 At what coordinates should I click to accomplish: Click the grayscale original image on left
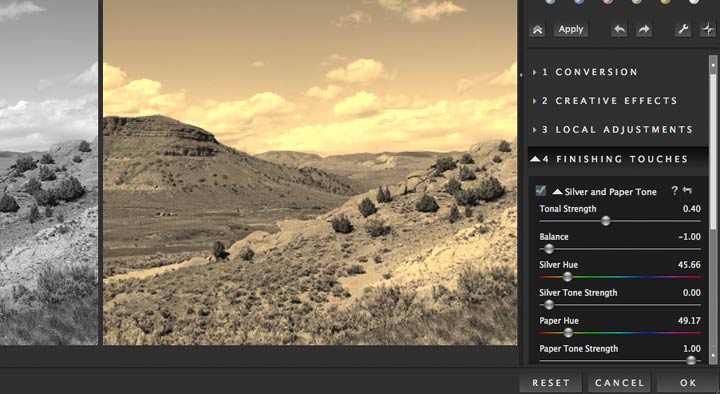pyautogui.click(x=49, y=172)
